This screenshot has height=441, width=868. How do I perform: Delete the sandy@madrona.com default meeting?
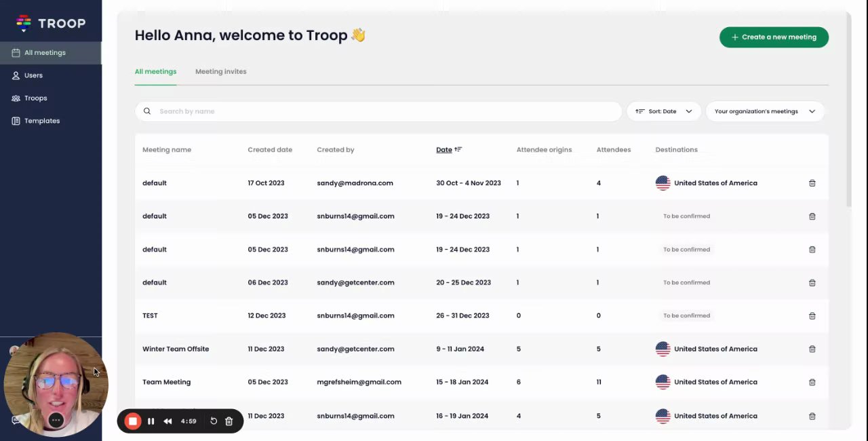pos(812,183)
